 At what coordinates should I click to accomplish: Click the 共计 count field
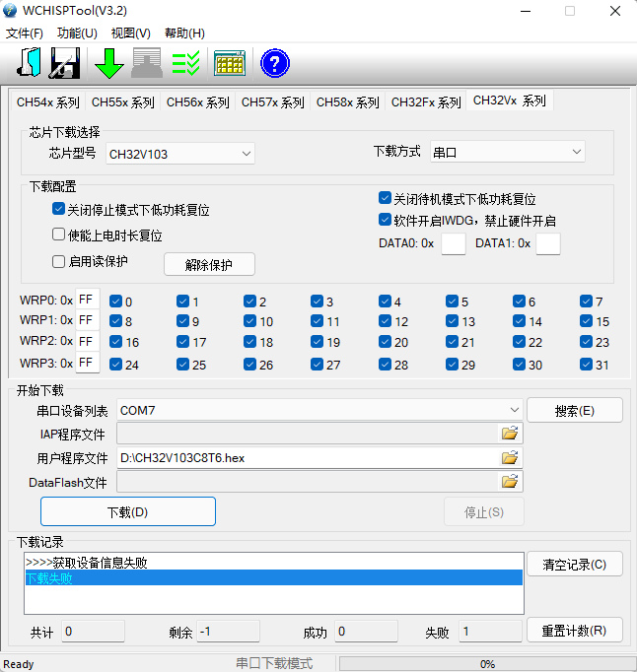[93, 632]
